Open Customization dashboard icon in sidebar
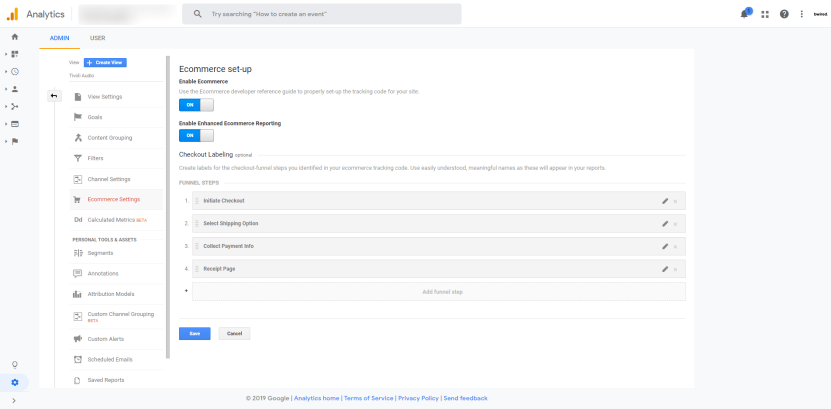This screenshot has height=409, width=831. pyautogui.click(x=15, y=54)
